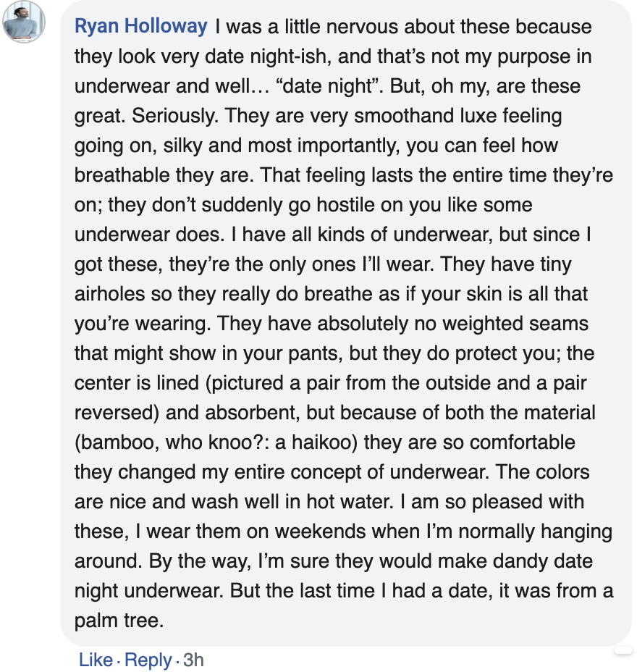Open Ryan Holloway's profile picture

[24, 22]
